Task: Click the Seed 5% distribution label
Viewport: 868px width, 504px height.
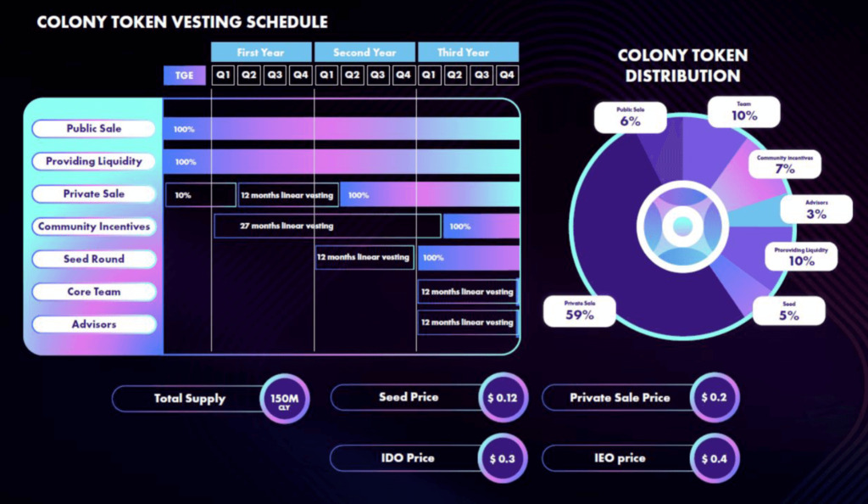Action: pos(789,311)
